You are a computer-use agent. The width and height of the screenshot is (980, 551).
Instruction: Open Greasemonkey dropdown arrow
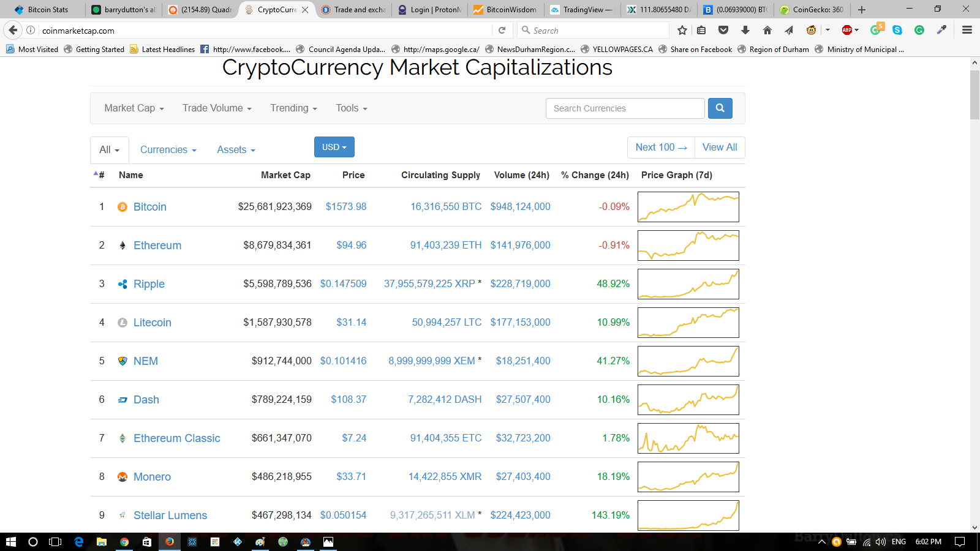click(827, 30)
